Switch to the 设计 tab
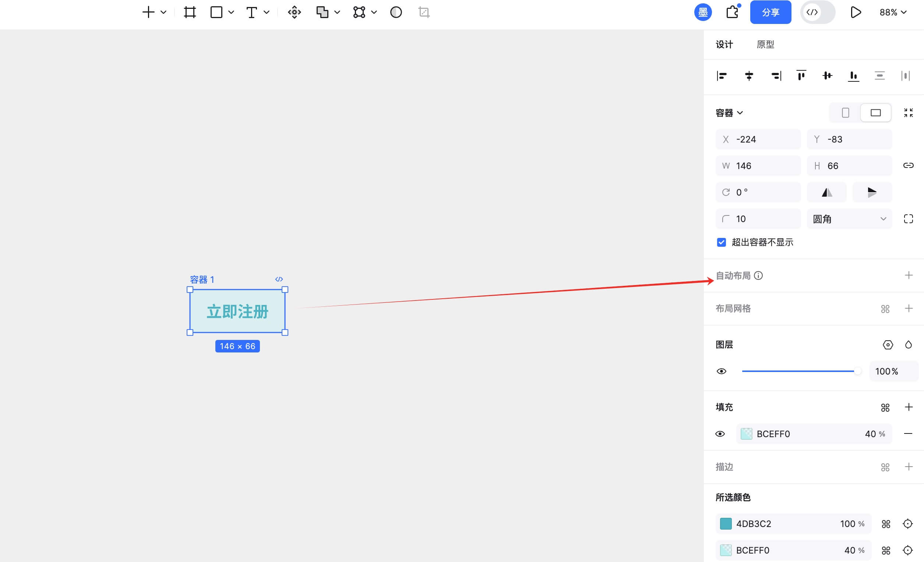Image resolution: width=924 pixels, height=562 pixels. click(x=724, y=45)
